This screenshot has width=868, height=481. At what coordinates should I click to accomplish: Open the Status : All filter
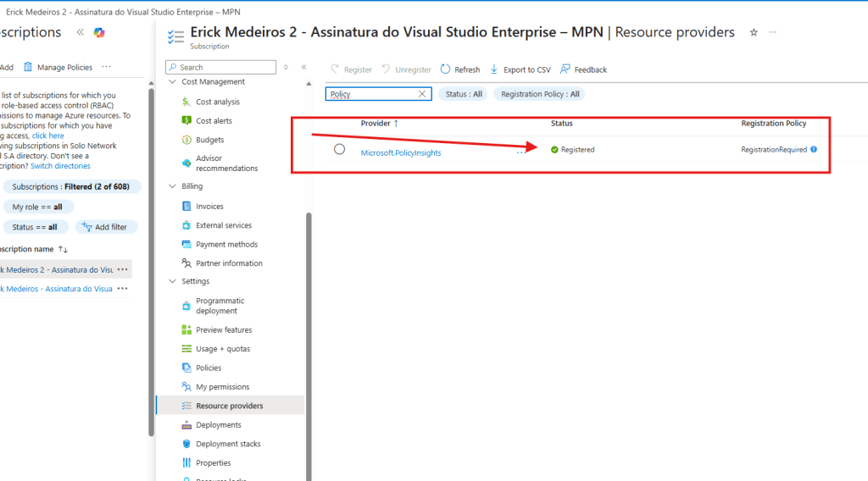click(464, 94)
